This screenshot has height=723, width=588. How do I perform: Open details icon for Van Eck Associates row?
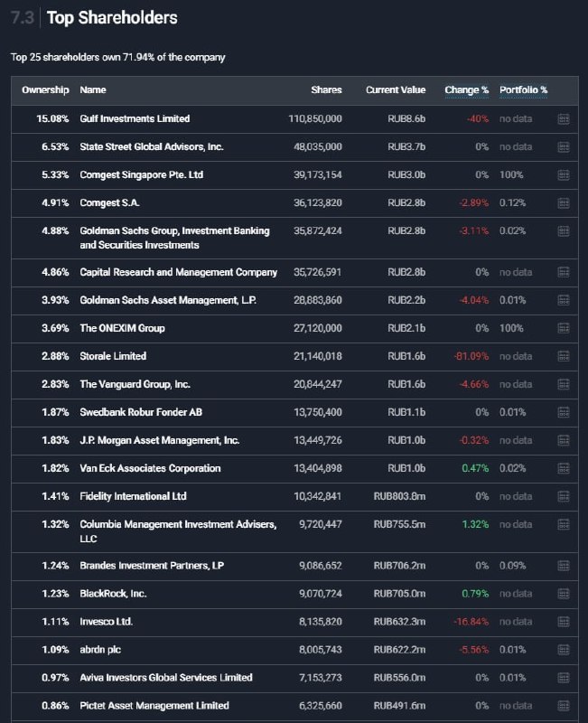[563, 468]
